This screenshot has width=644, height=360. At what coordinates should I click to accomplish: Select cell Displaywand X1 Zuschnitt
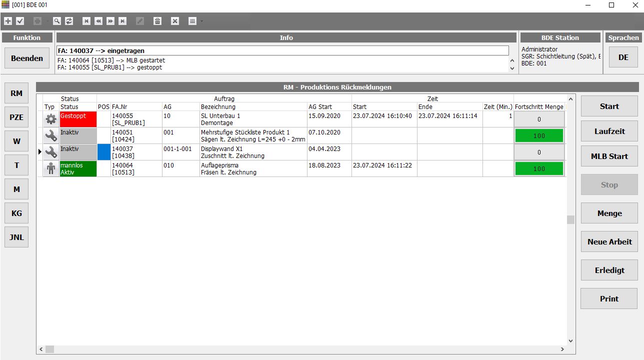(253, 152)
